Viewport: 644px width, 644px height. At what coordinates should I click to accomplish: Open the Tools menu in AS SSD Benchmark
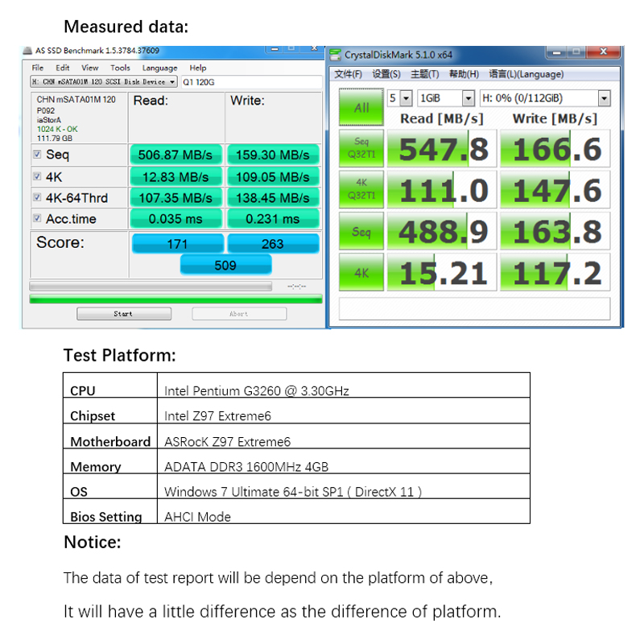[120, 68]
